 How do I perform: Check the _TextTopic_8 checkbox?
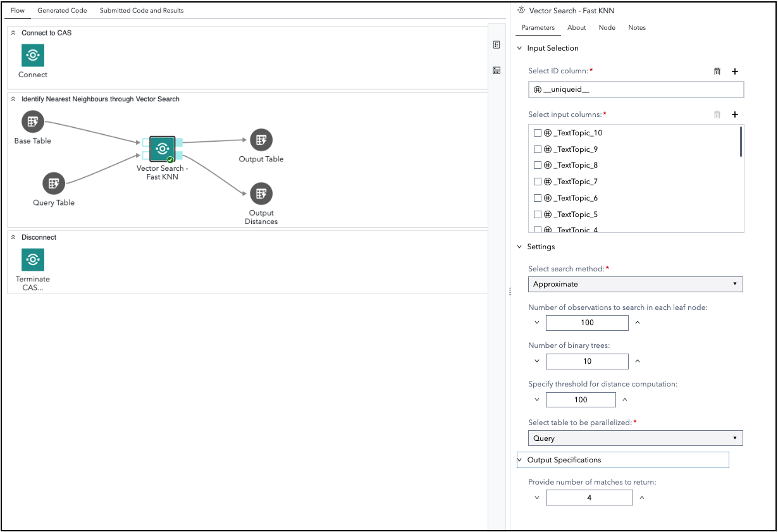[x=538, y=165]
